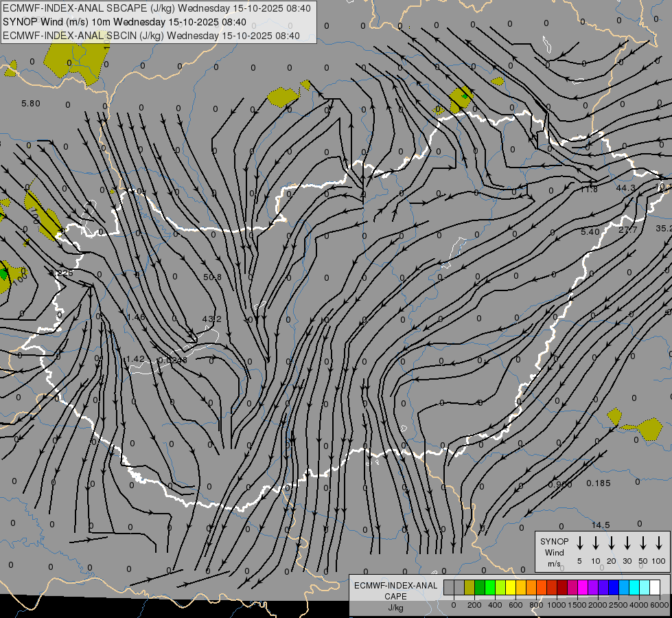Select the dark green CAPE legend swatch

click(480, 587)
